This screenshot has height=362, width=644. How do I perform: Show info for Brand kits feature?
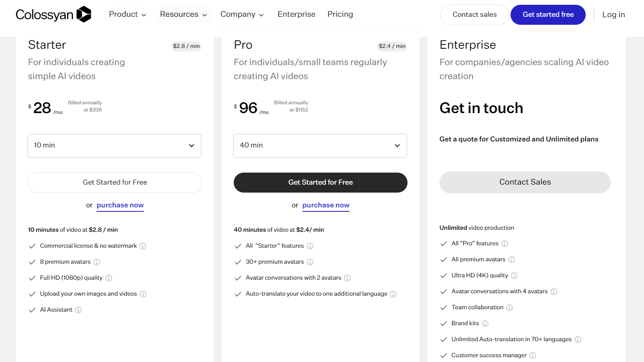click(x=485, y=324)
